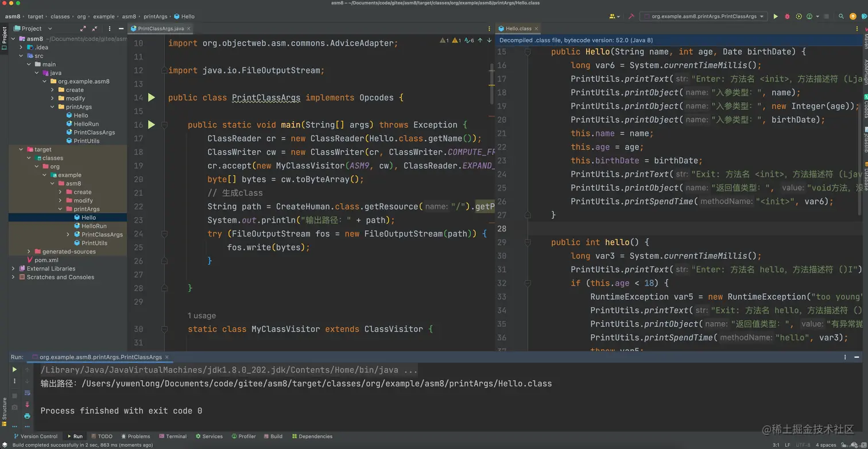Expand Scratches and Consoles node
Image resolution: width=868 pixels, height=449 pixels.
click(x=13, y=277)
